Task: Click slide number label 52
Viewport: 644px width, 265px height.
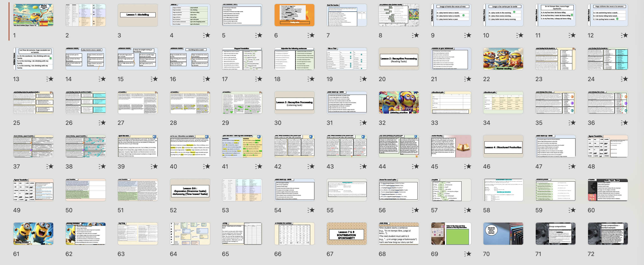Action: click(x=173, y=210)
